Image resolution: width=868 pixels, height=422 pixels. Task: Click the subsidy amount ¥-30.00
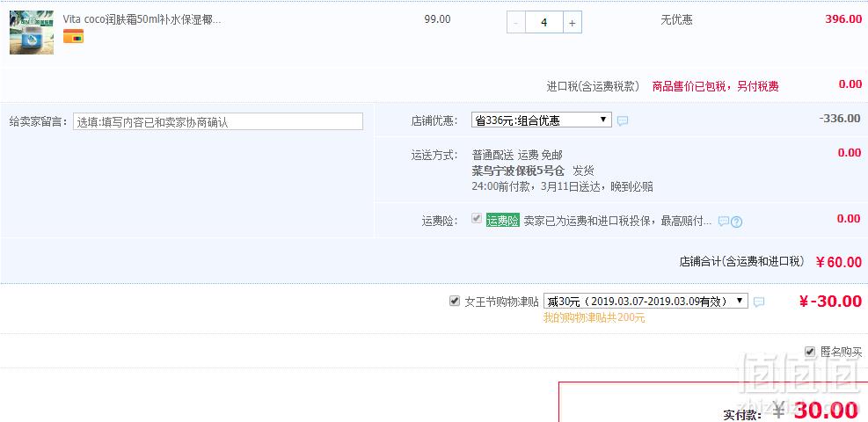(830, 301)
